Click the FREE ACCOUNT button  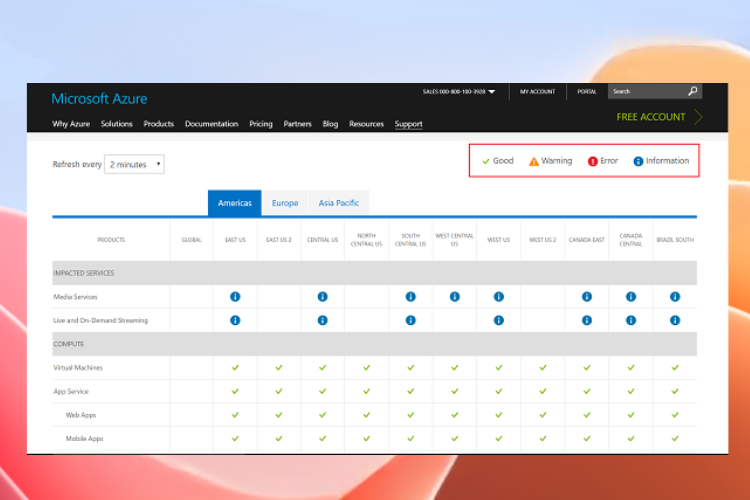click(651, 117)
